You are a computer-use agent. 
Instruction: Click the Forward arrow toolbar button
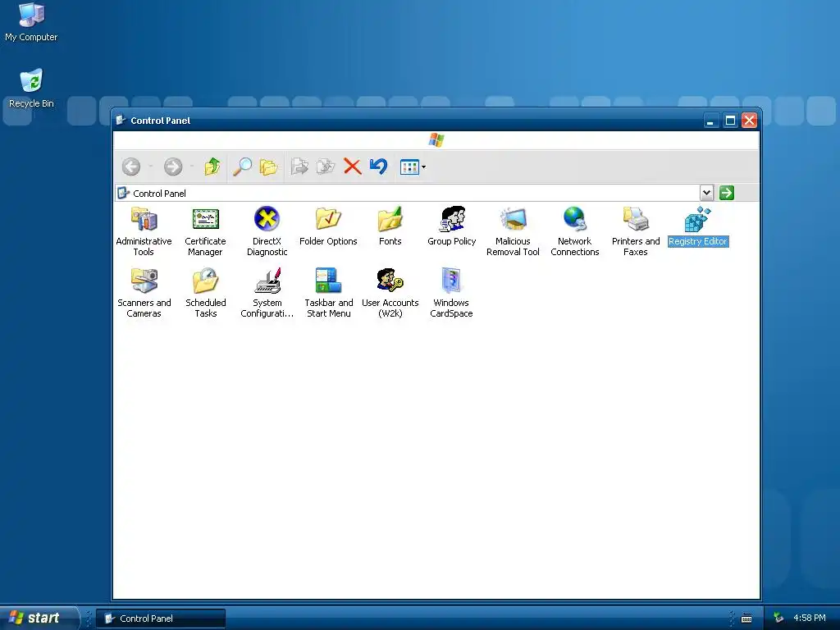pos(173,167)
